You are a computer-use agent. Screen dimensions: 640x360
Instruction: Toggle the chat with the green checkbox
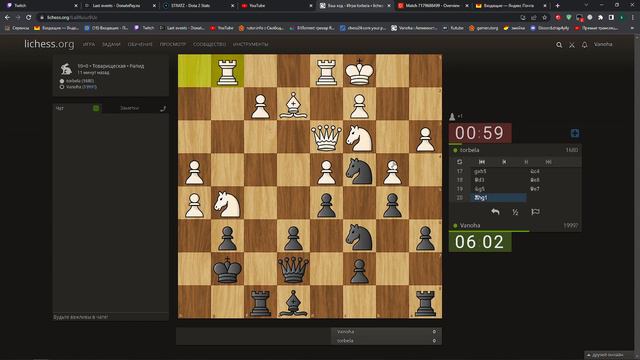coord(96,108)
